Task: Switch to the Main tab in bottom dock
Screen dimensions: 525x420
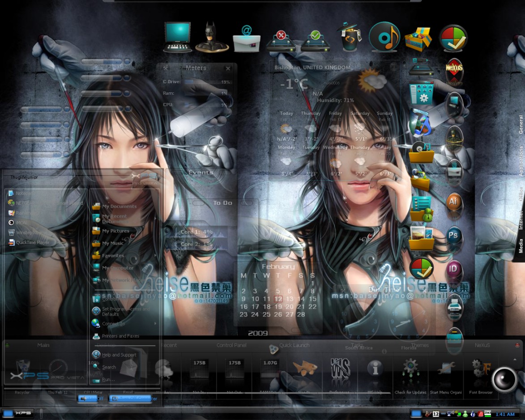Action: (x=43, y=345)
